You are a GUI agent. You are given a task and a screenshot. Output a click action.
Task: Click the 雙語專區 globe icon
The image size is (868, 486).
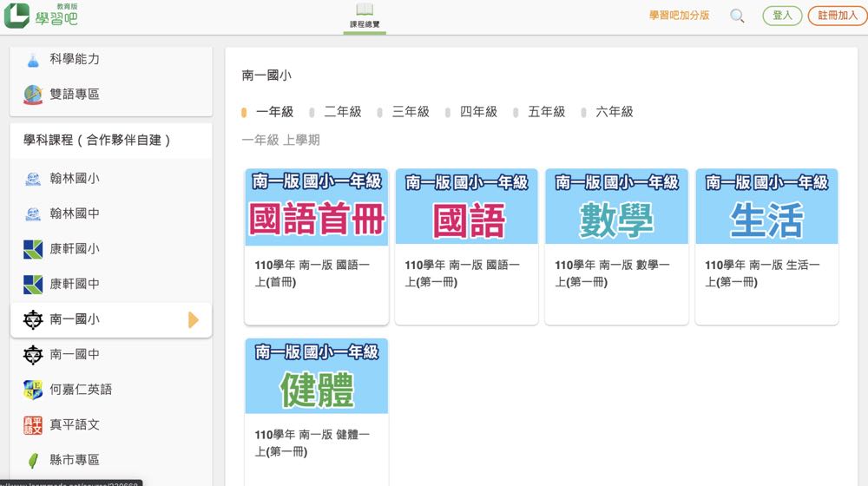click(33, 95)
